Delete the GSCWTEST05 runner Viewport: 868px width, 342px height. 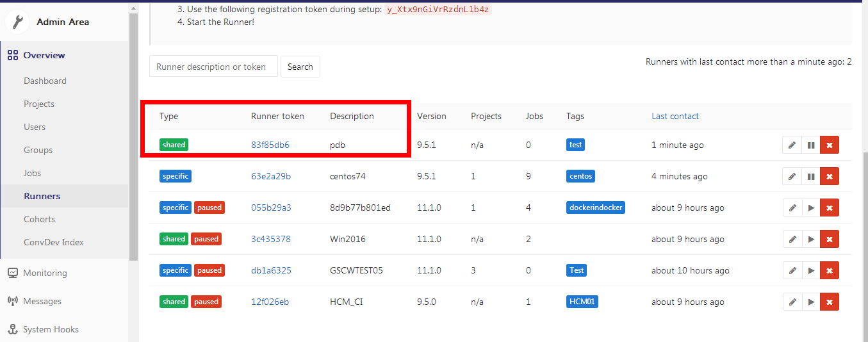pyautogui.click(x=830, y=270)
